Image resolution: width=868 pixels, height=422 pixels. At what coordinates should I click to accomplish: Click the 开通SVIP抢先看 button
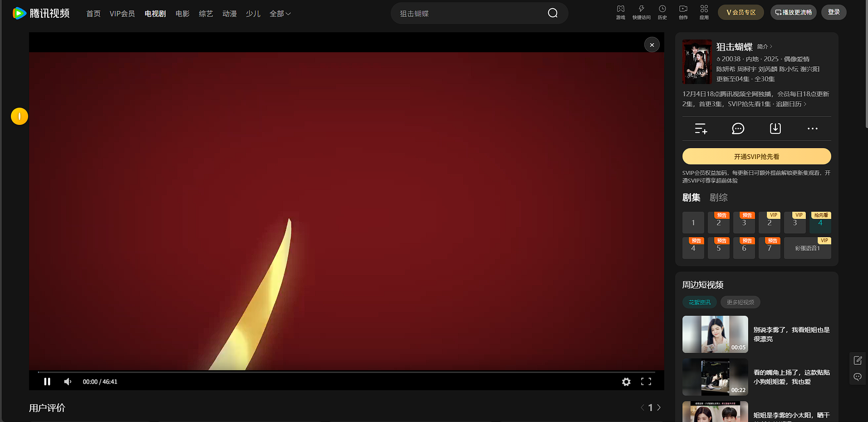click(756, 156)
